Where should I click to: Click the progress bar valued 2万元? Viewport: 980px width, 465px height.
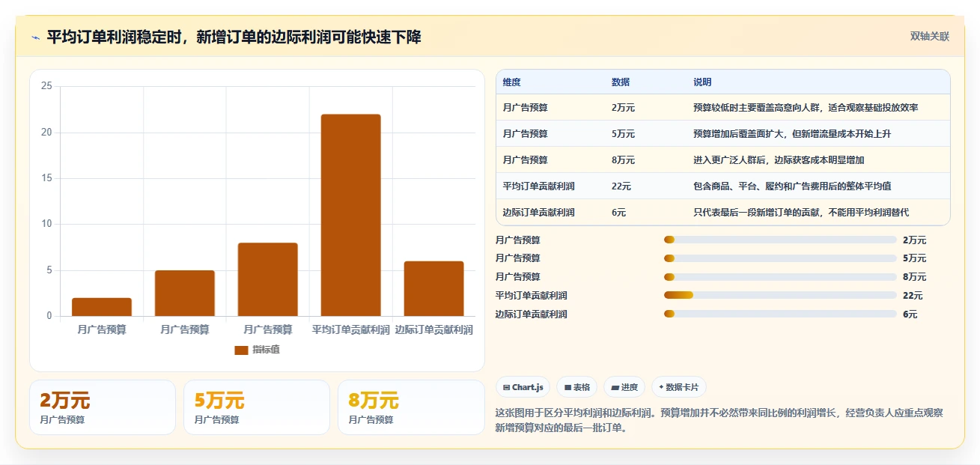pyautogui.click(x=780, y=240)
